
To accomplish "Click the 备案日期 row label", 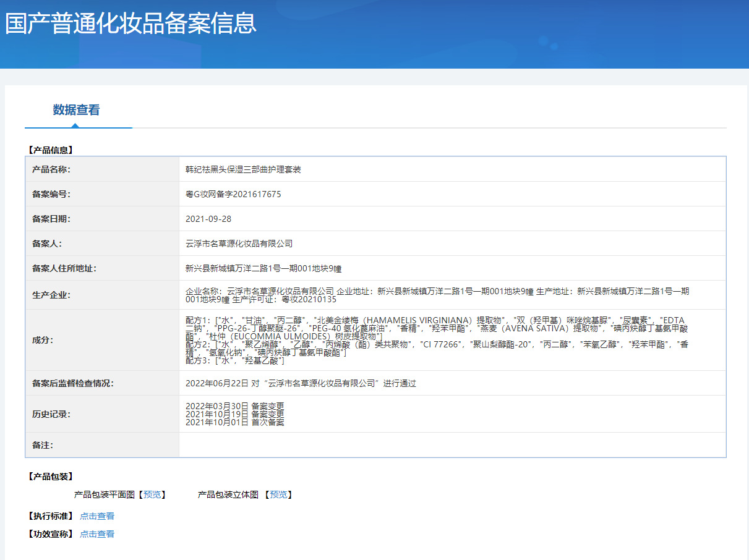I will point(51,219).
